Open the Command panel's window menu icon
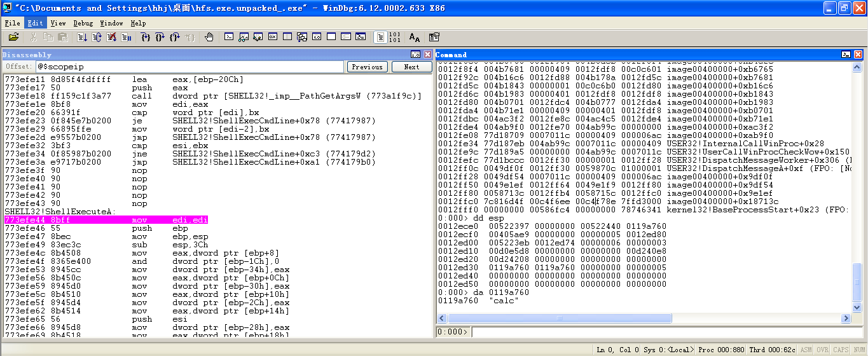868x356 pixels. click(846, 55)
